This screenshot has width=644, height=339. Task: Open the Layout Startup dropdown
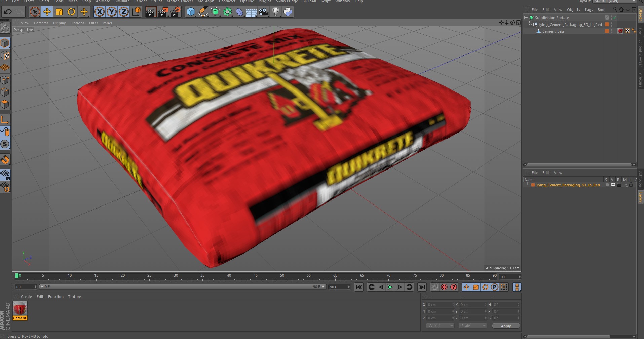tap(614, 1)
